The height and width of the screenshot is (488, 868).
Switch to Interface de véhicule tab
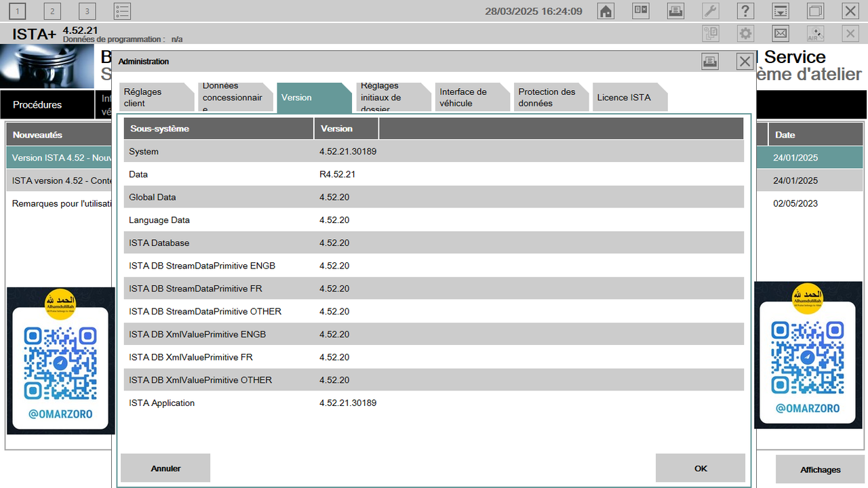[x=472, y=97]
